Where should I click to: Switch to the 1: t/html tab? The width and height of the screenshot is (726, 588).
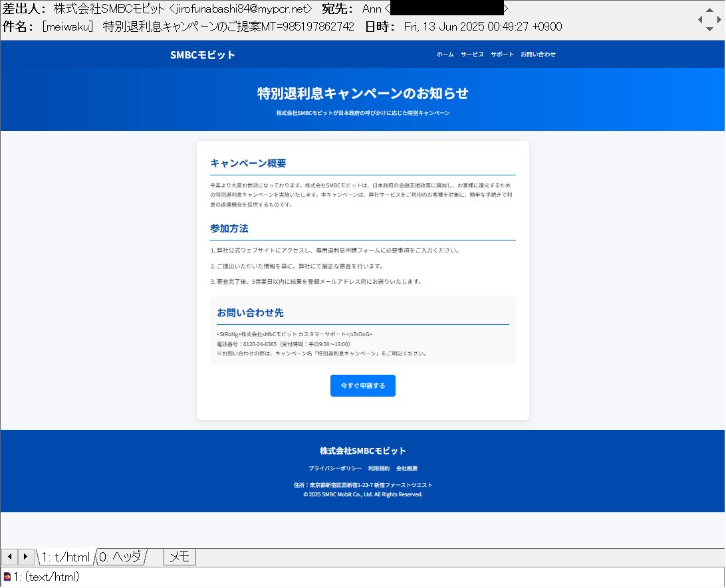click(x=65, y=557)
